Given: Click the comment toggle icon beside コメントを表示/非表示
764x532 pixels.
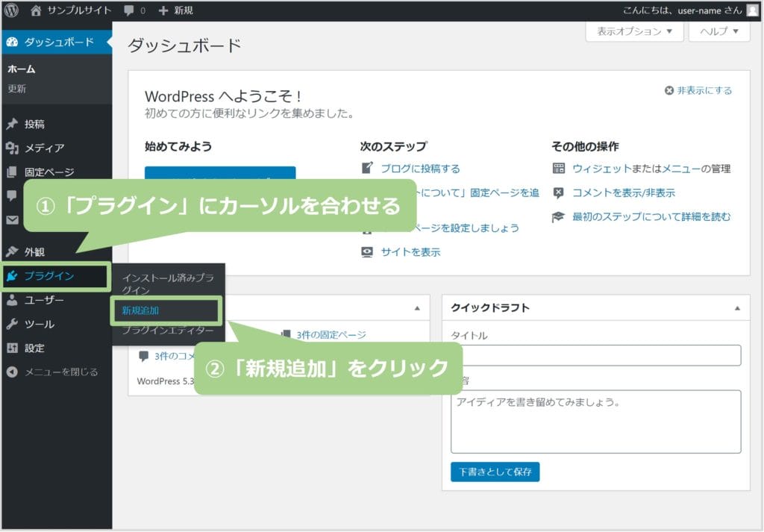Looking at the screenshot, I should tap(558, 193).
